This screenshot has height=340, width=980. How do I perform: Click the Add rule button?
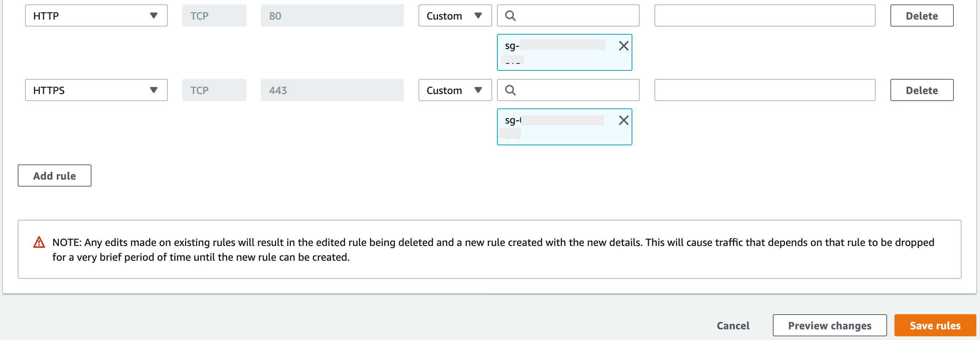click(x=55, y=176)
